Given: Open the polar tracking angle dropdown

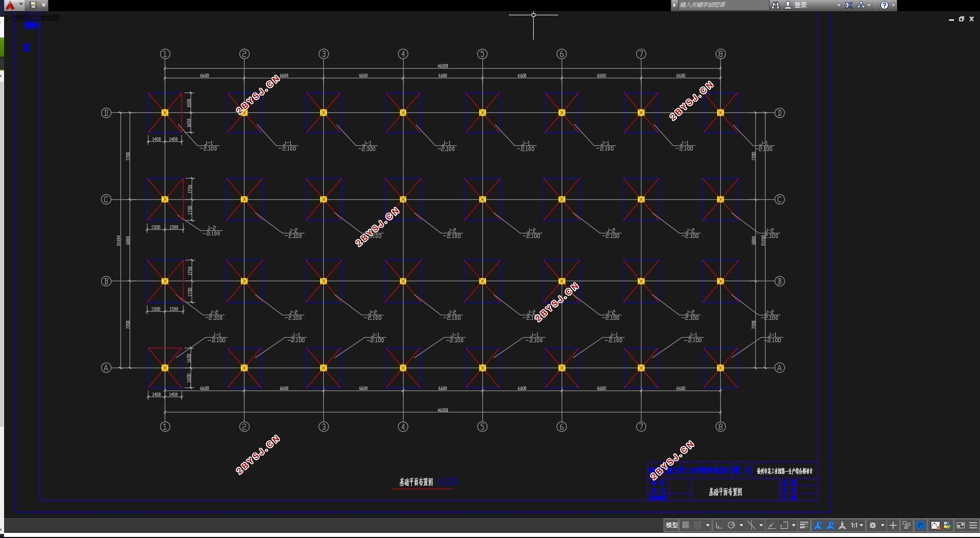Looking at the screenshot, I should (741, 525).
